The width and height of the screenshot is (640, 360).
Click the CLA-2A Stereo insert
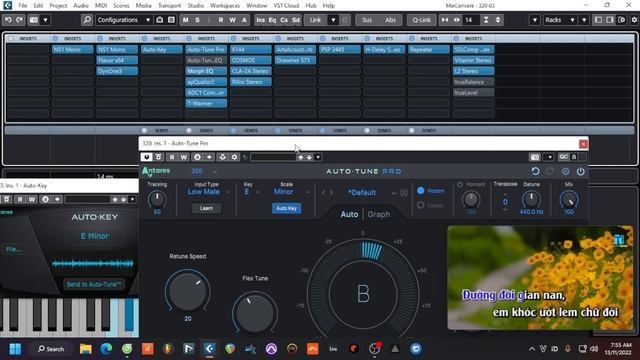click(251, 71)
